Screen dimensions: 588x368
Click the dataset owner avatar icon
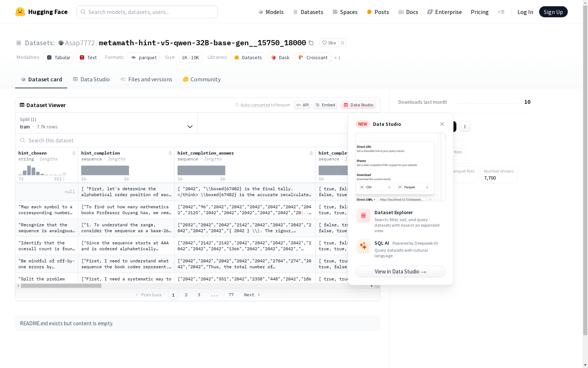pos(61,43)
